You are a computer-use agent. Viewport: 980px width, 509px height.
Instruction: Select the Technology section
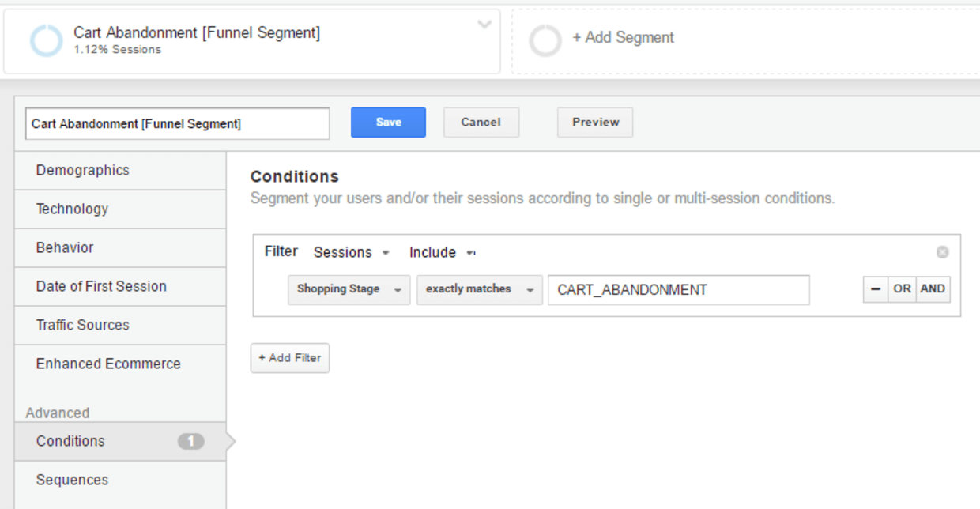click(120, 209)
